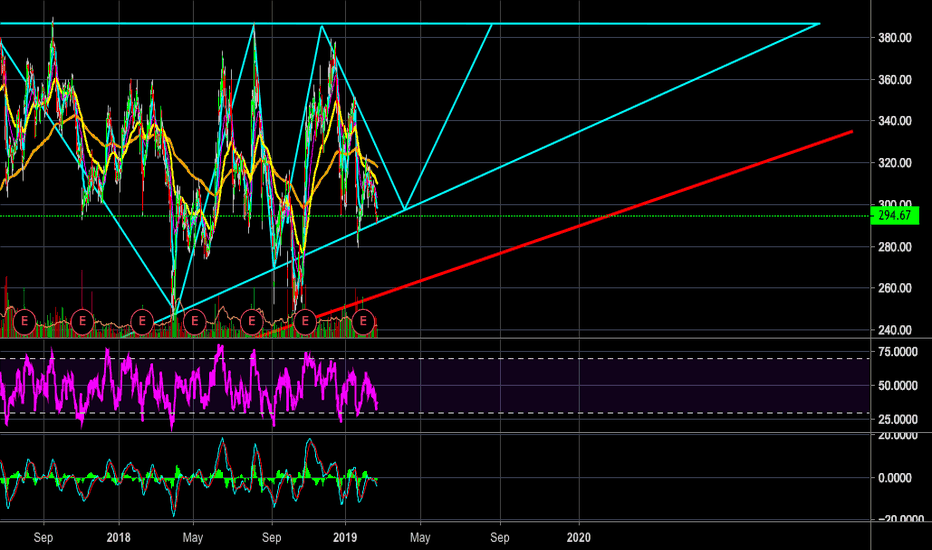932x550 pixels.
Task: Click the 2019 time axis label
Action: pos(345,538)
